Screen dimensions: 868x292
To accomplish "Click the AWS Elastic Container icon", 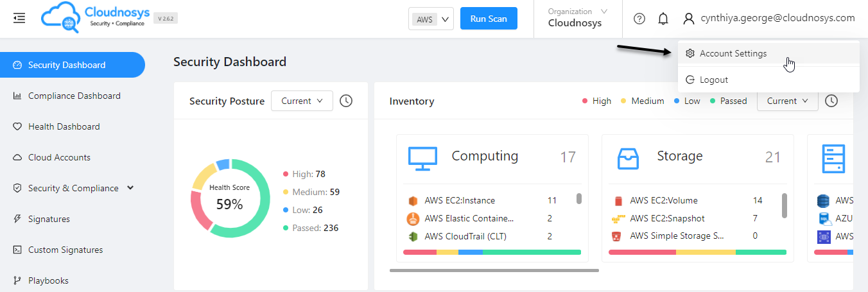I will tap(413, 219).
